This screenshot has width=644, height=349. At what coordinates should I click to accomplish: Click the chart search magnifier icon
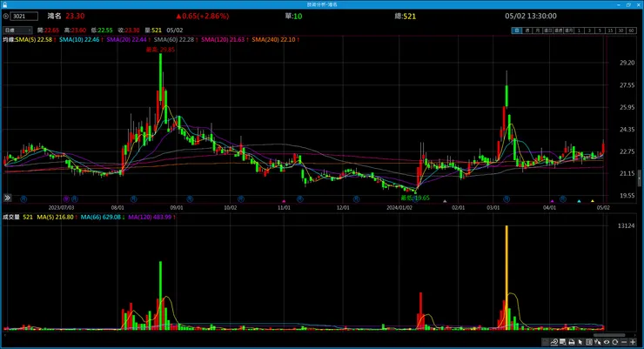point(554,342)
